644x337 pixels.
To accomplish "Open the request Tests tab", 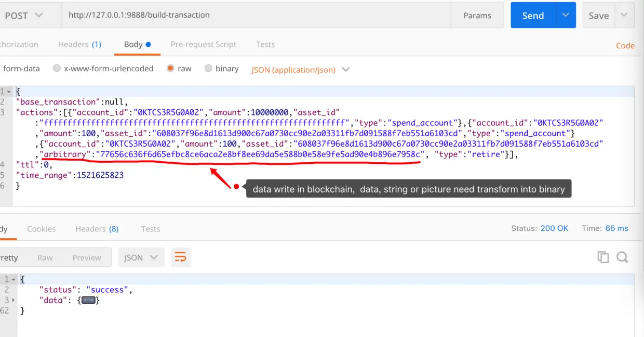I will [265, 44].
